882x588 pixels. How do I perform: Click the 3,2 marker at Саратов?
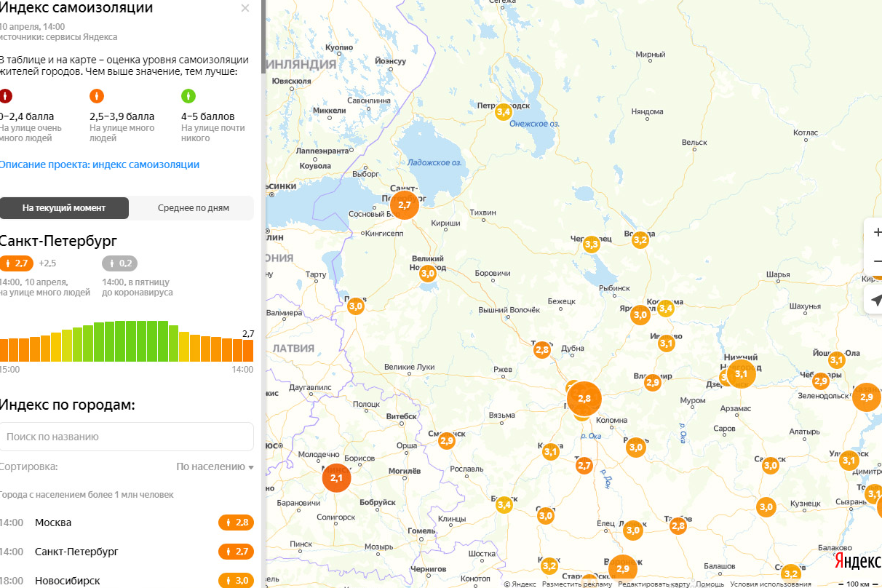[791, 573]
